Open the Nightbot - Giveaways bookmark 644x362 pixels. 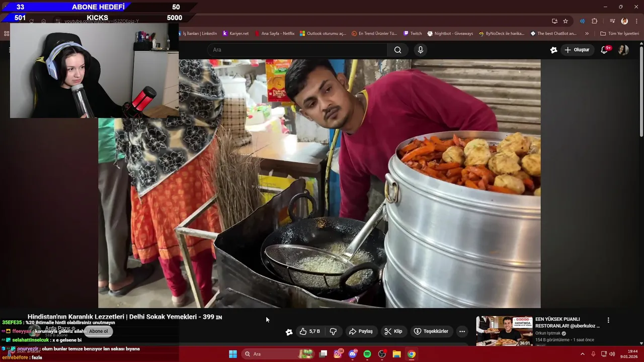point(450,34)
